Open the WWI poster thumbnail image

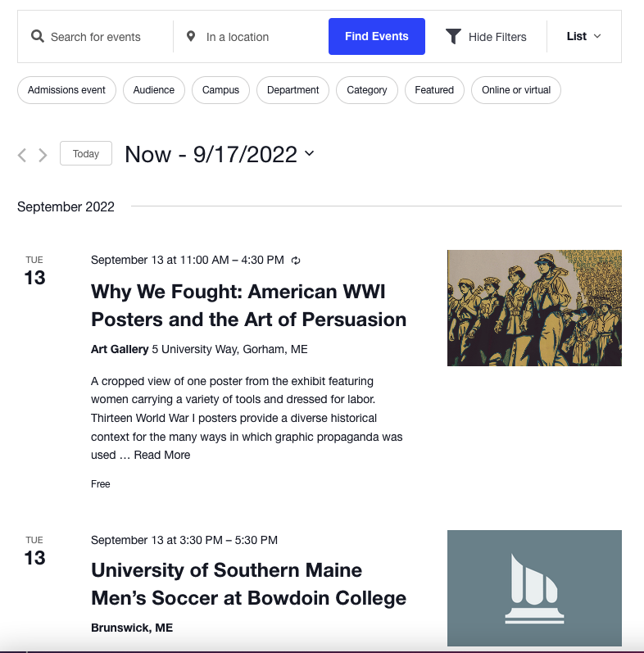(534, 308)
